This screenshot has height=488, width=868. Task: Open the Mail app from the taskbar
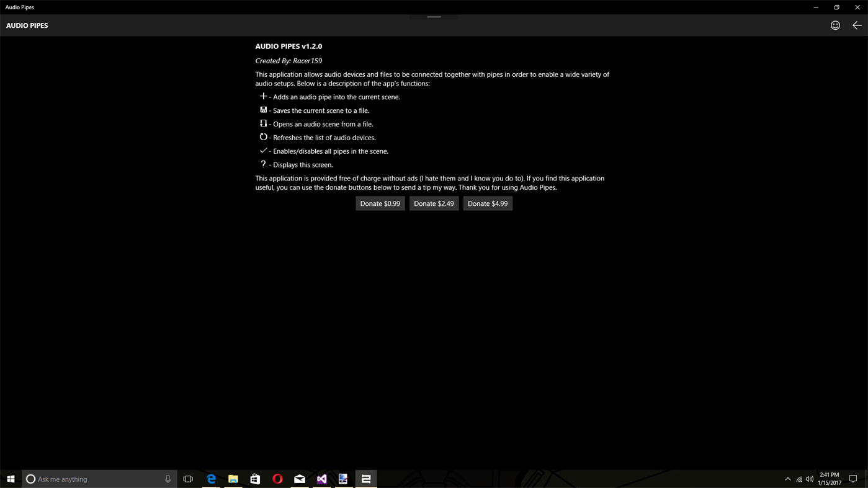point(299,478)
